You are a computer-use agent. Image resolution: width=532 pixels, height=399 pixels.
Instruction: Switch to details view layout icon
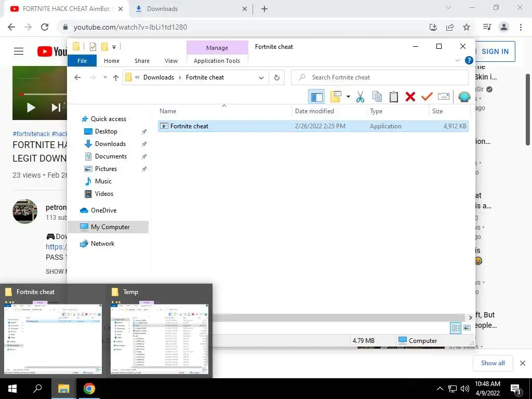pyautogui.click(x=456, y=328)
